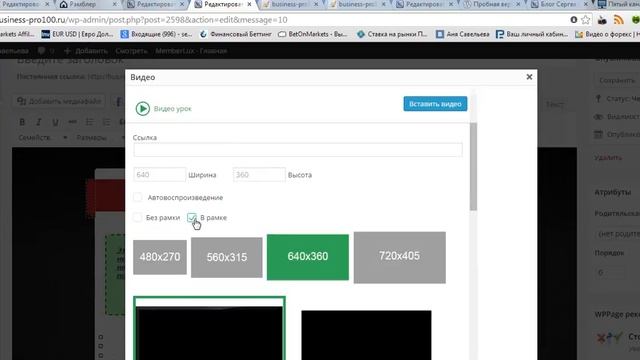The width and height of the screenshot is (640, 360).
Task: Open Финансовый Беттинг bookmark
Action: pyautogui.click(x=236, y=34)
